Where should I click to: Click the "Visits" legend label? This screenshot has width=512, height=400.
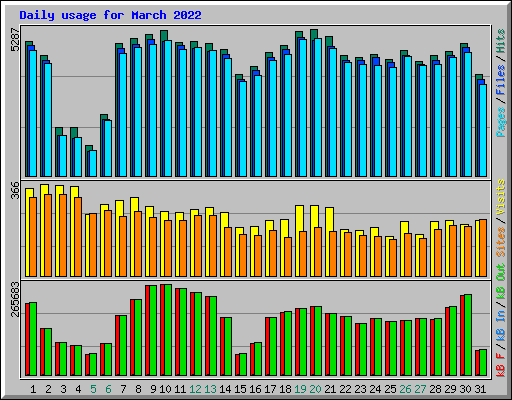pos(500,197)
